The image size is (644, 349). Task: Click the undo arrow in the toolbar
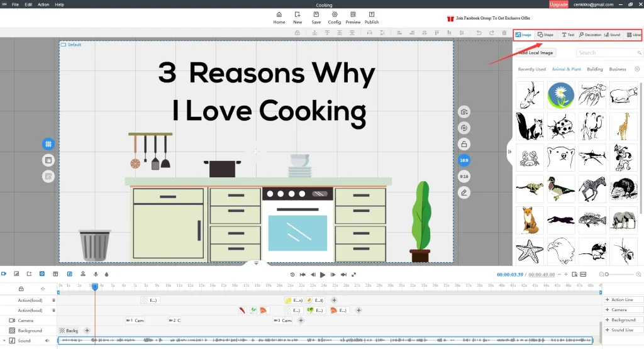480,33
